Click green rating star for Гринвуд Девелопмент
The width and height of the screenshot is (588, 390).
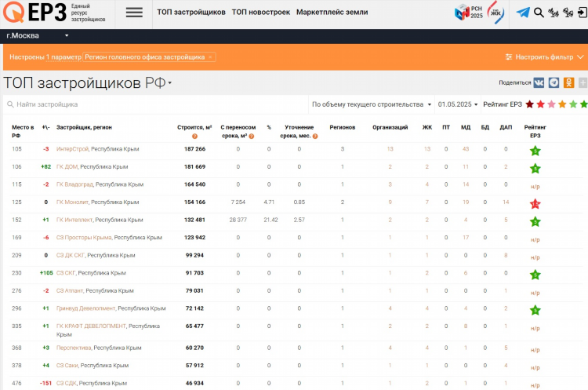(535, 310)
